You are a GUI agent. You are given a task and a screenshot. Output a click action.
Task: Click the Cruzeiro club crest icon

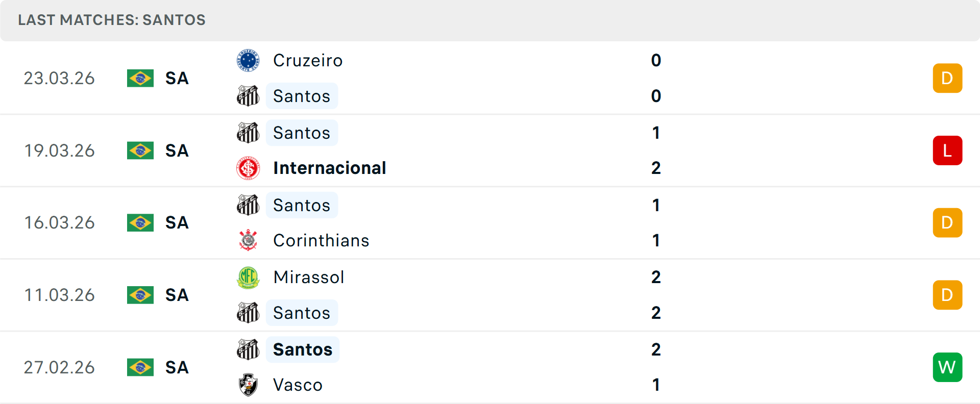pyautogui.click(x=248, y=61)
